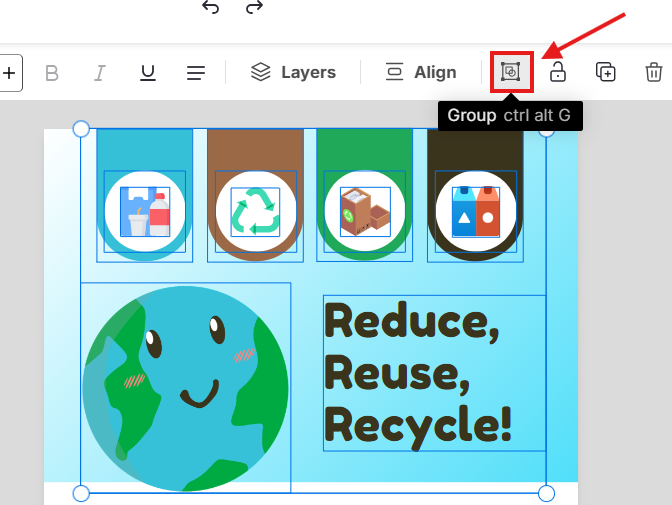Open the text alignment options
Image resolution: width=672 pixels, height=505 pixels.
[x=196, y=72]
